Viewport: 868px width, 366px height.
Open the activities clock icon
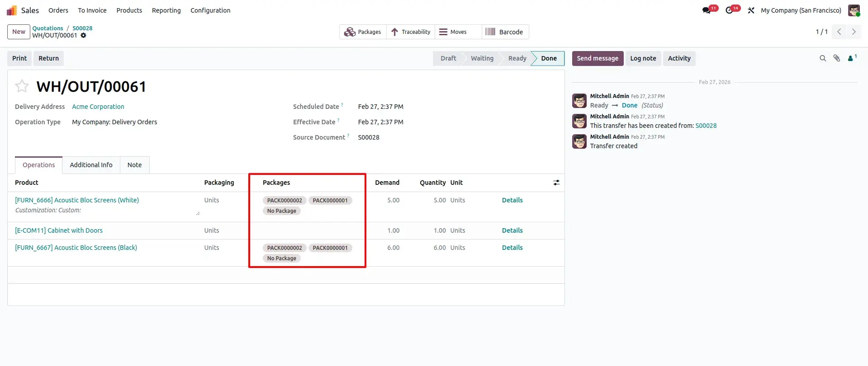tap(730, 10)
